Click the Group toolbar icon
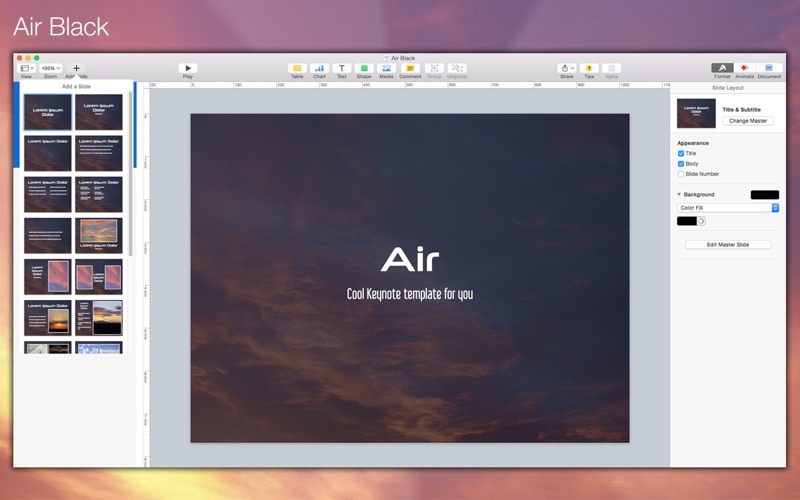Image resolution: width=800 pixels, height=500 pixels. click(x=434, y=68)
